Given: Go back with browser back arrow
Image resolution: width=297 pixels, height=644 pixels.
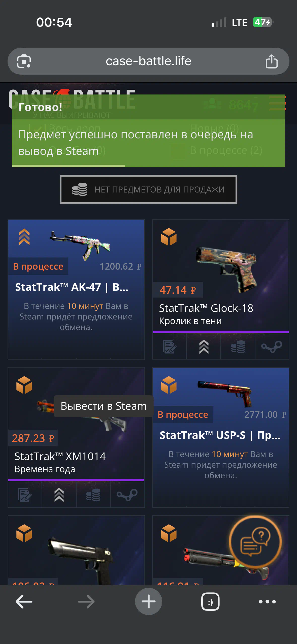Looking at the screenshot, I should tap(24, 601).
